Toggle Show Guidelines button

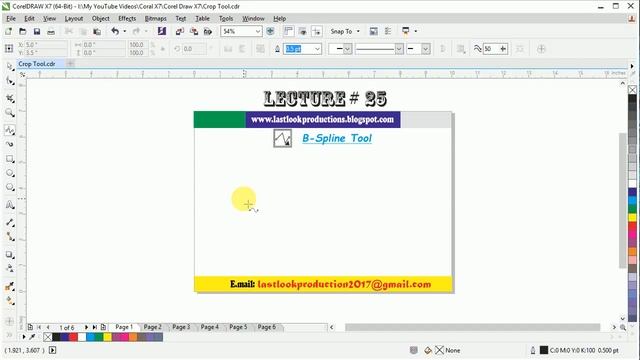pyautogui.click(x=316, y=31)
